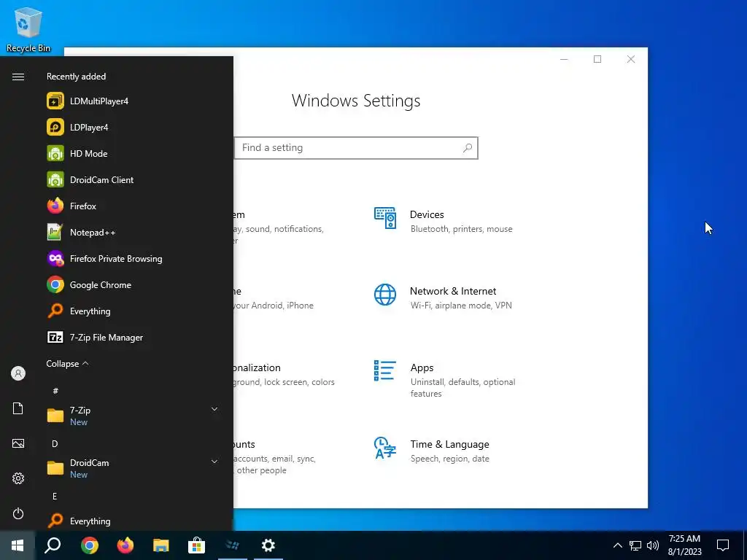Viewport: 747px width, 560px height.
Task: Show hidden system tray icons
Action: (x=617, y=545)
